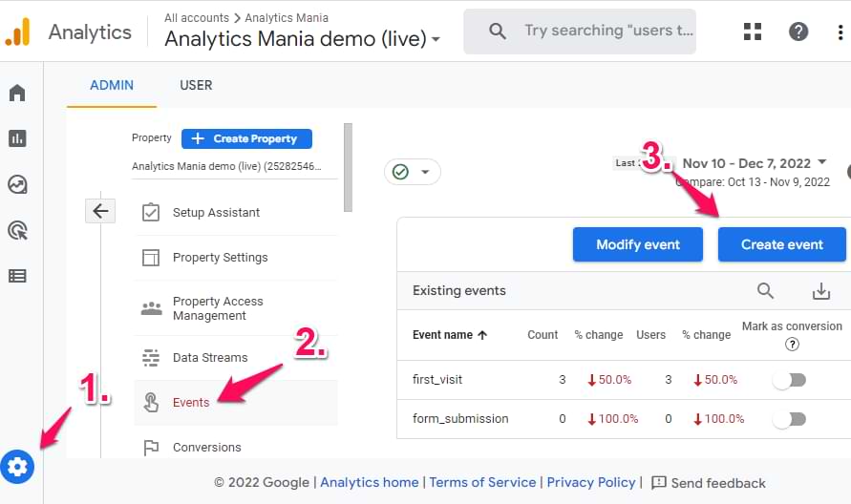
Task: Toggle form_submission as conversion
Action: tap(790, 419)
